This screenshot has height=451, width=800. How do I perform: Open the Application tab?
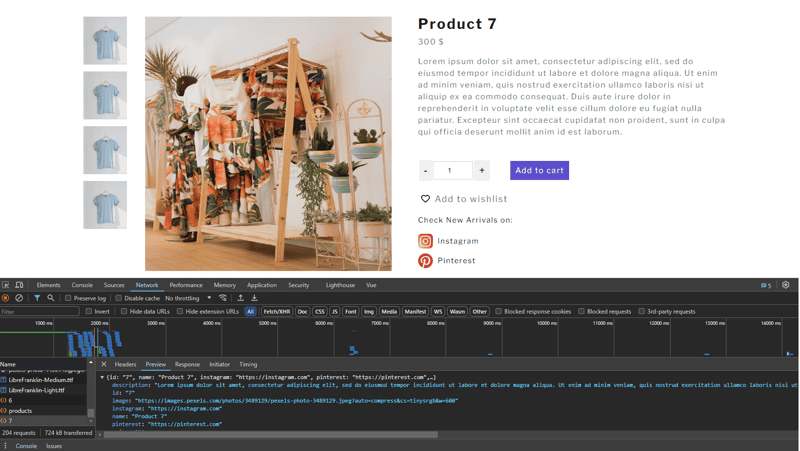[262, 285]
